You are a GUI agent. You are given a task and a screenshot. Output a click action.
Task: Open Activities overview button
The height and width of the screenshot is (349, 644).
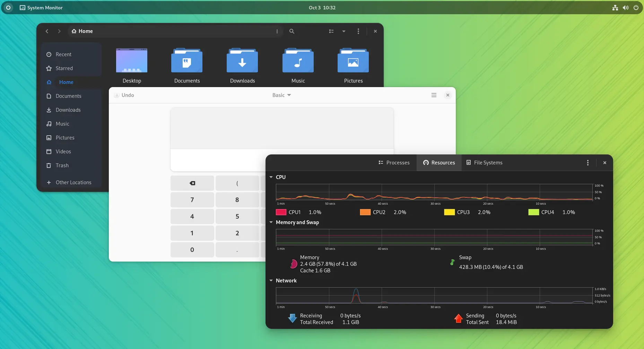tap(8, 8)
